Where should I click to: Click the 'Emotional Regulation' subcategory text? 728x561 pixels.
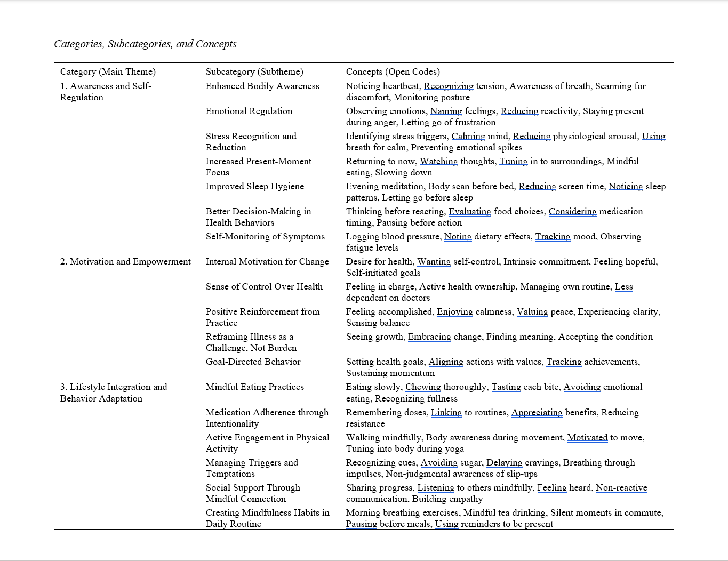click(x=249, y=111)
